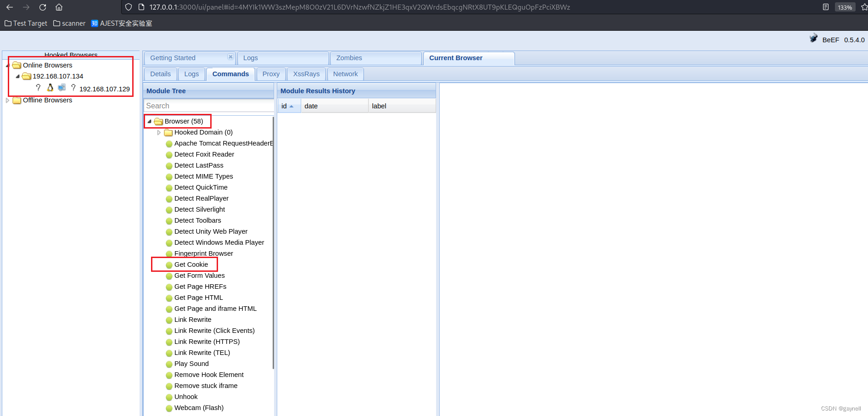Viewport: 868px width, 416px height.
Task: Click the green dot beside Unhook
Action: point(169,397)
